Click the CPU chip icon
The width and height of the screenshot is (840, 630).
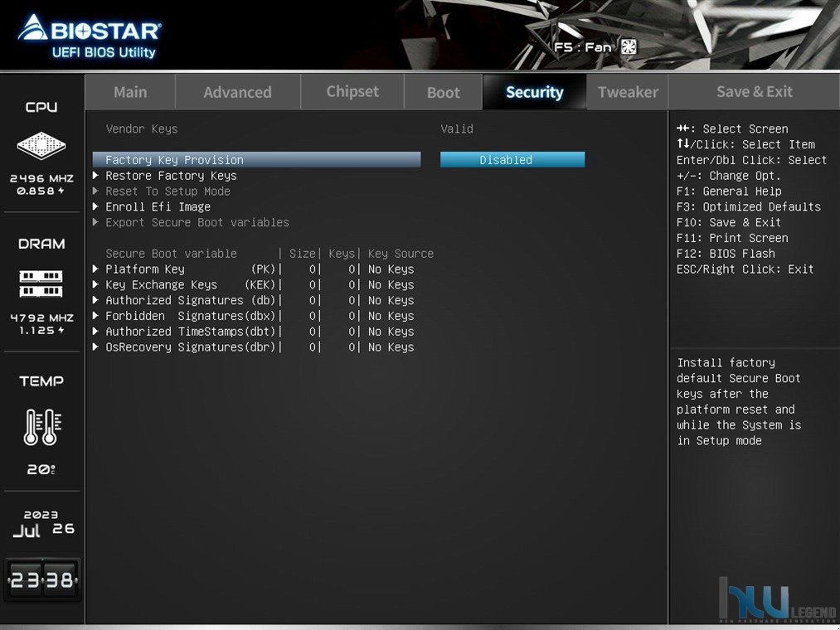pos(41,145)
